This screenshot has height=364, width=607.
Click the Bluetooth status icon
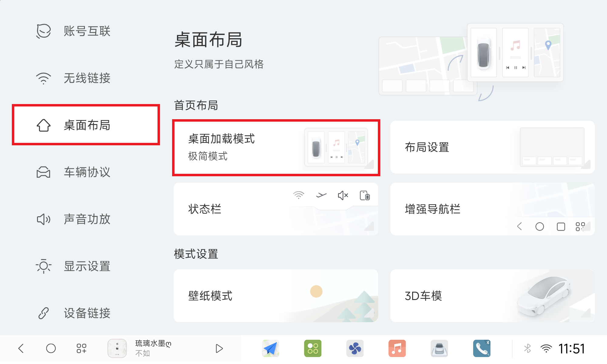(527, 348)
